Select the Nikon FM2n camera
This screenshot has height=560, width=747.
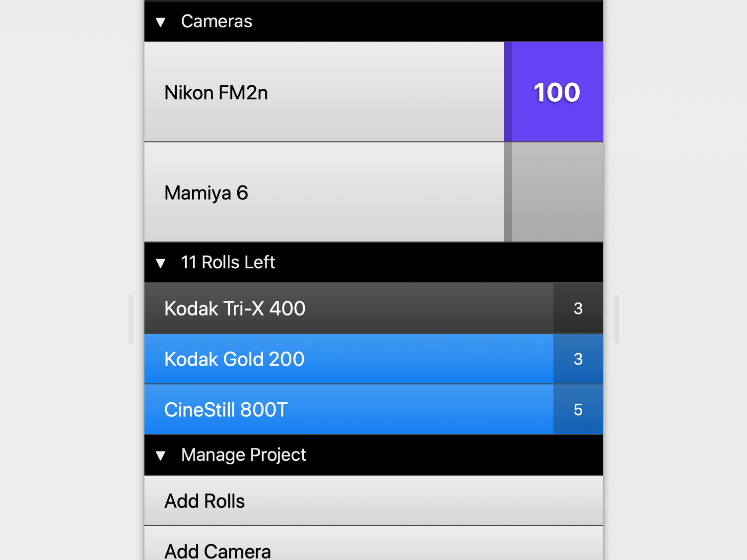pos(324,92)
